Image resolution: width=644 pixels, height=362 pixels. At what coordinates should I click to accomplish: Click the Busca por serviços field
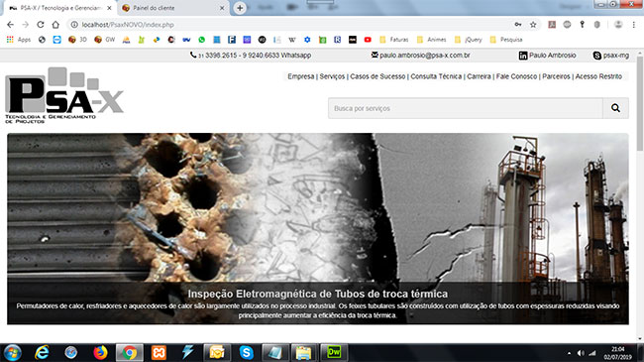466,108
